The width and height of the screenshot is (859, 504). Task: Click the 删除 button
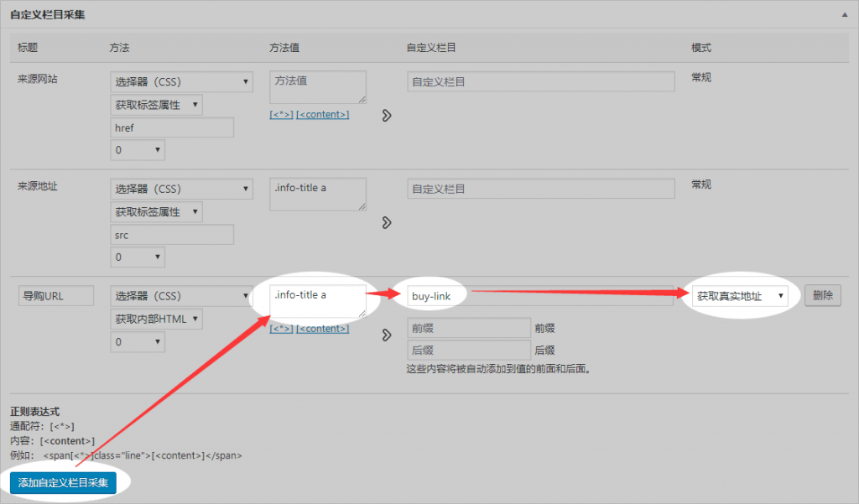[822, 296]
